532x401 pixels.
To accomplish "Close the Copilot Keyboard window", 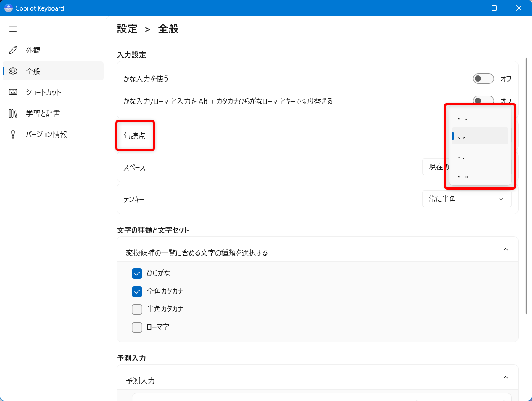I will [519, 8].
